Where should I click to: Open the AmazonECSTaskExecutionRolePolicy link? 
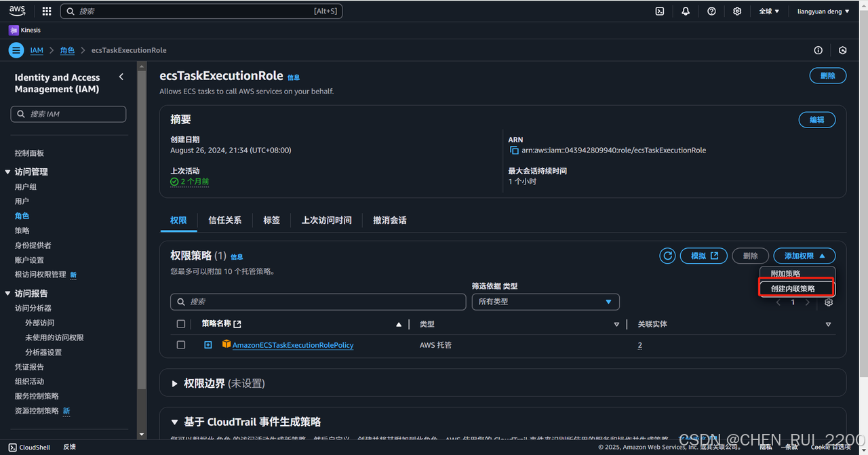tap(293, 345)
